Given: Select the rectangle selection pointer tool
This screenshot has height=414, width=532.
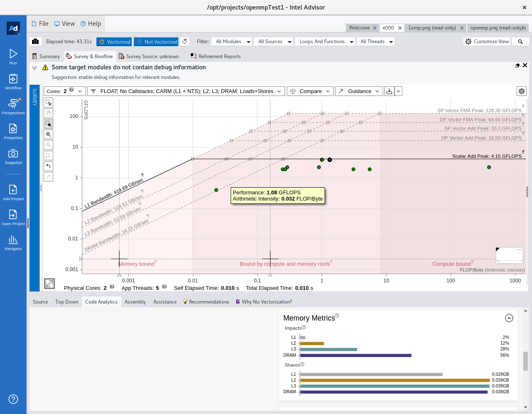Looking at the screenshot, I should click(x=49, y=103).
